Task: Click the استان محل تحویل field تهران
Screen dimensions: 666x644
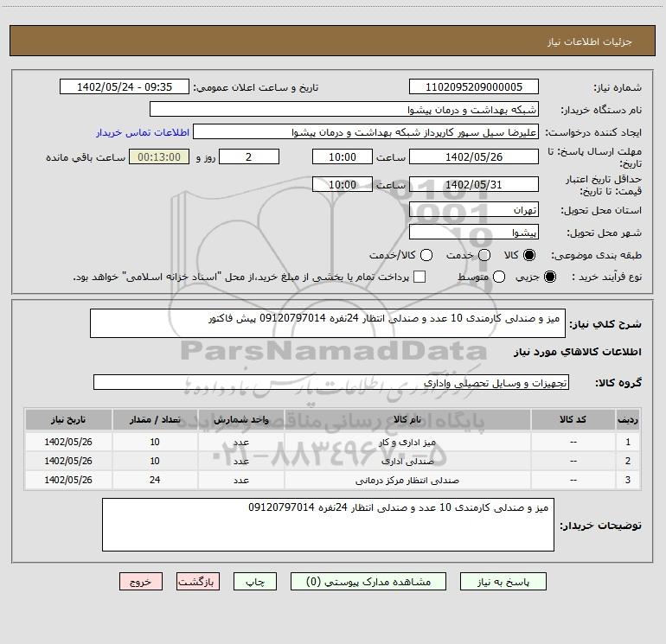Action: coord(473,210)
